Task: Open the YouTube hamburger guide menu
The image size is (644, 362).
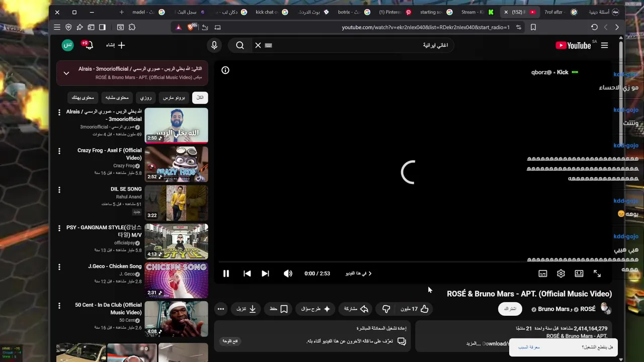Action: click(x=604, y=45)
